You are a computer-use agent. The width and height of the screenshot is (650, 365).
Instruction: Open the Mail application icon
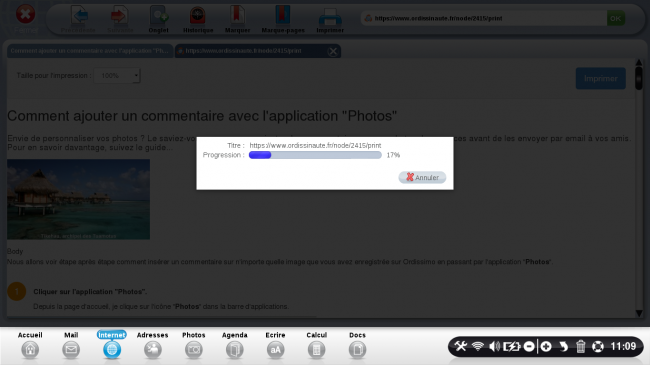(x=71, y=350)
